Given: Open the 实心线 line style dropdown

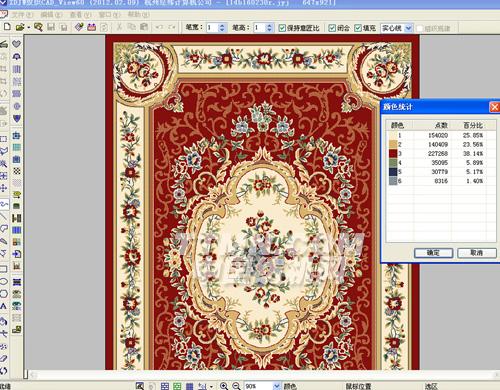Looking at the screenshot, I should pyautogui.click(x=409, y=28).
